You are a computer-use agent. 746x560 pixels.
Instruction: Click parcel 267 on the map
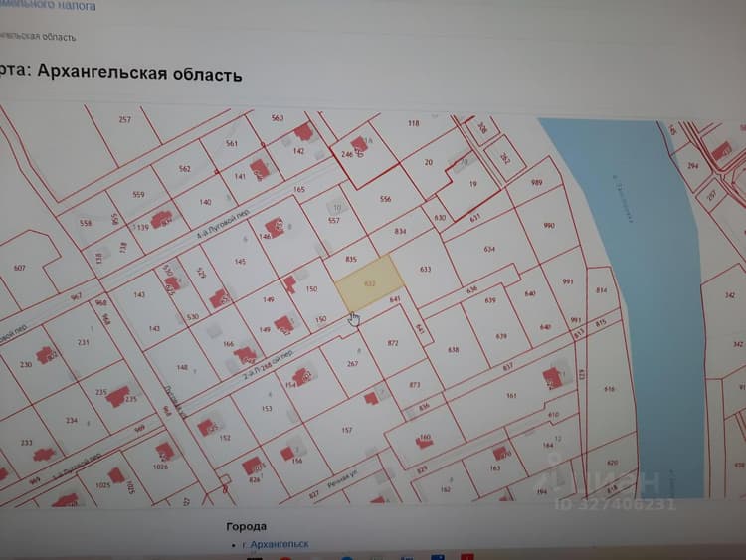click(352, 364)
